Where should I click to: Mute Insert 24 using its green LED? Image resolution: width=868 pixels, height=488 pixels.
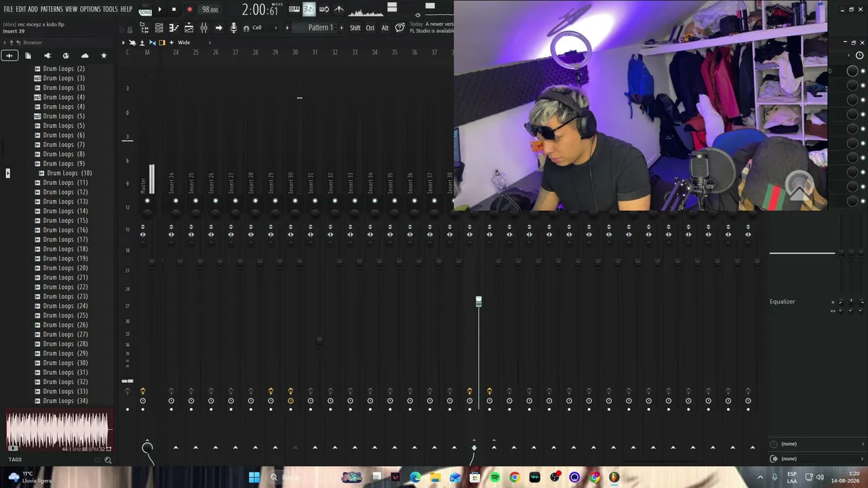176,201
